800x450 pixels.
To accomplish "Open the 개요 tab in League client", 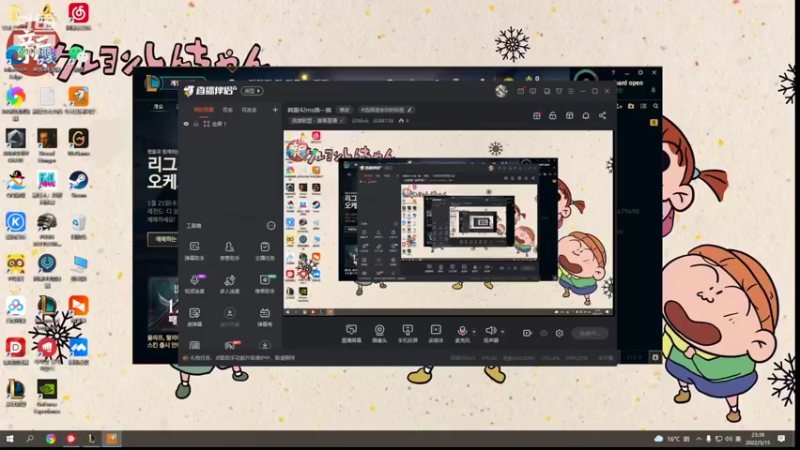I will point(159,107).
